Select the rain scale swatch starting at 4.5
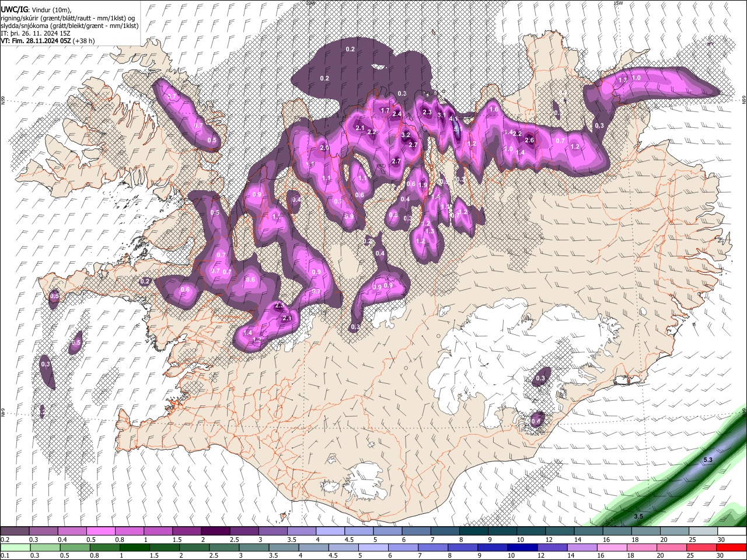 (x=343, y=547)
